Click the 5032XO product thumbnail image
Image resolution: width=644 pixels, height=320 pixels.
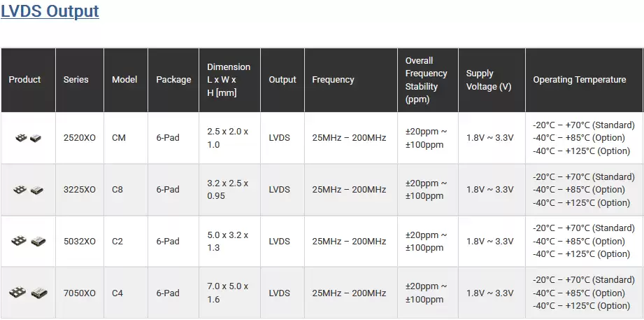pyautogui.click(x=29, y=241)
